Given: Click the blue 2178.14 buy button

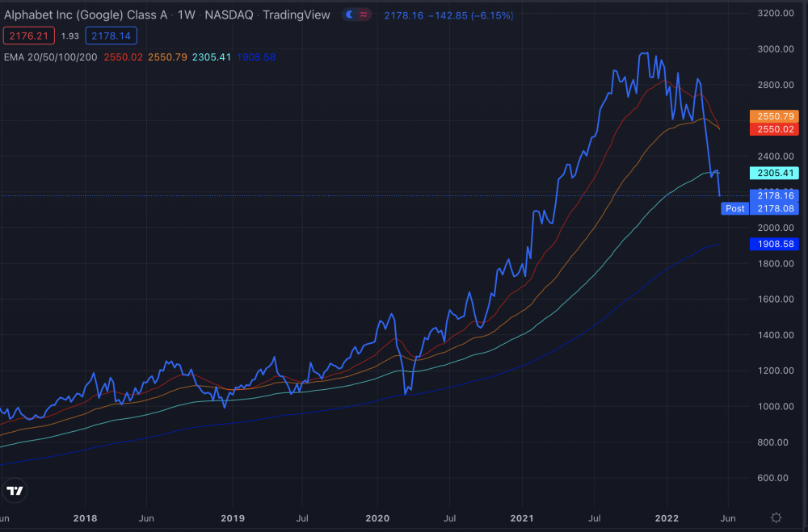Looking at the screenshot, I should 112,36.
